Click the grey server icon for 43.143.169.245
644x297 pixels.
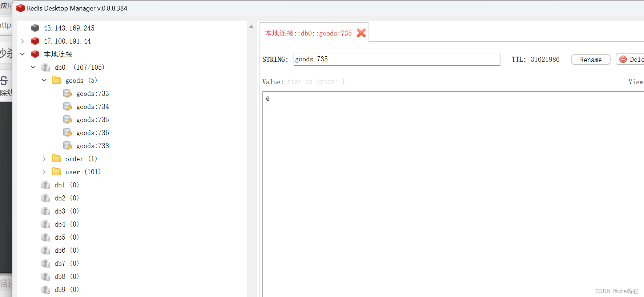(35, 28)
